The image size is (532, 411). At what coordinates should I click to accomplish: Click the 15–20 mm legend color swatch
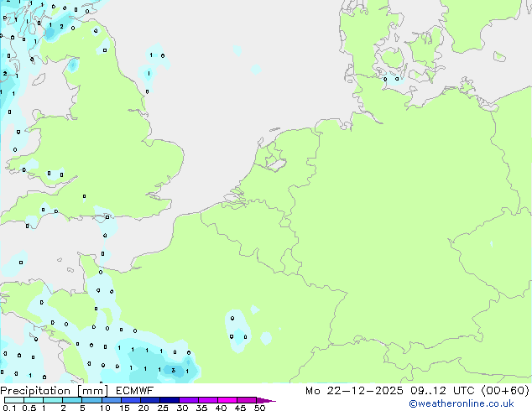[130, 400]
